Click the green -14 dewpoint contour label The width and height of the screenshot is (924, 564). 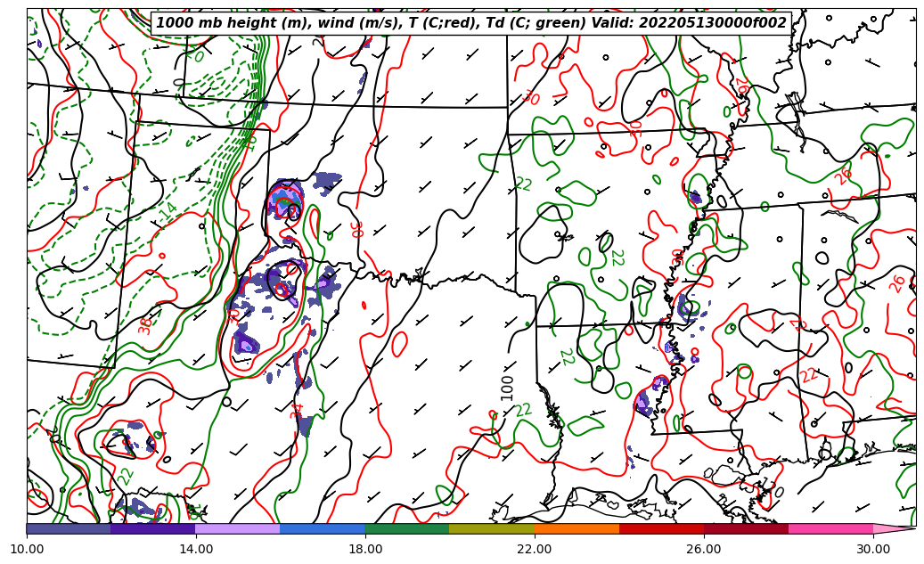(x=167, y=212)
